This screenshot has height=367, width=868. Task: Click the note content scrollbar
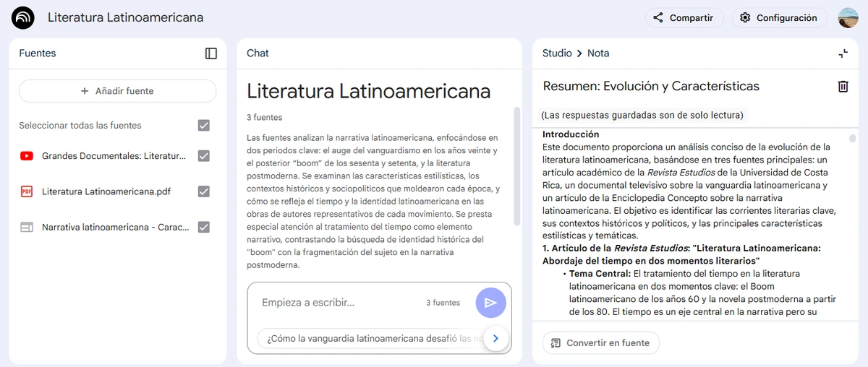coord(853,139)
